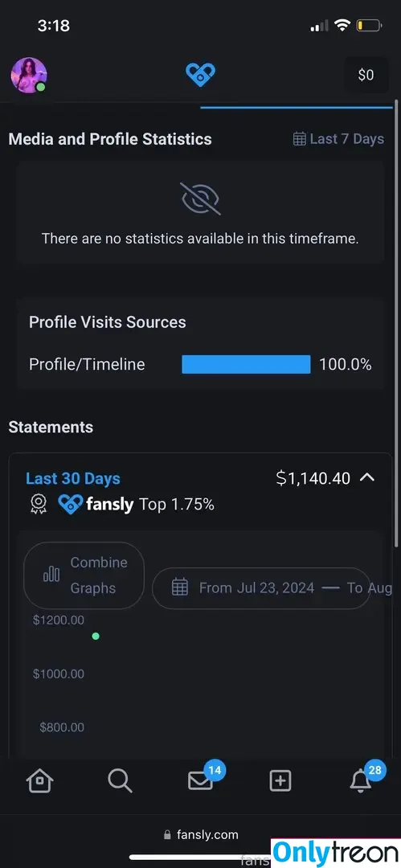401x868 pixels.
Task: Tap the fansly.com address bar
Action: coord(201,835)
